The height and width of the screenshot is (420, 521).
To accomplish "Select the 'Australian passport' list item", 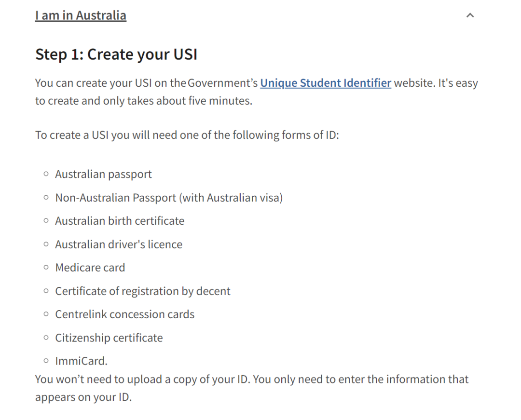I will coord(103,174).
